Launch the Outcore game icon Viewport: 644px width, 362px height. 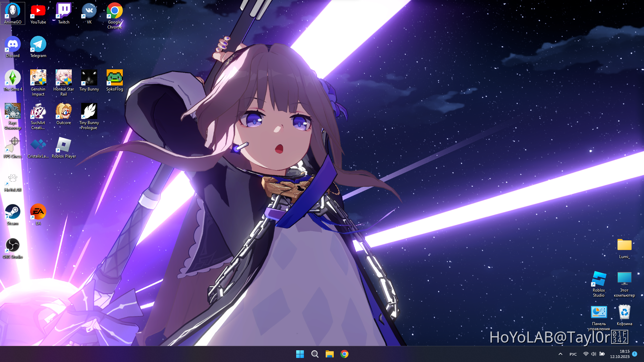point(64,114)
